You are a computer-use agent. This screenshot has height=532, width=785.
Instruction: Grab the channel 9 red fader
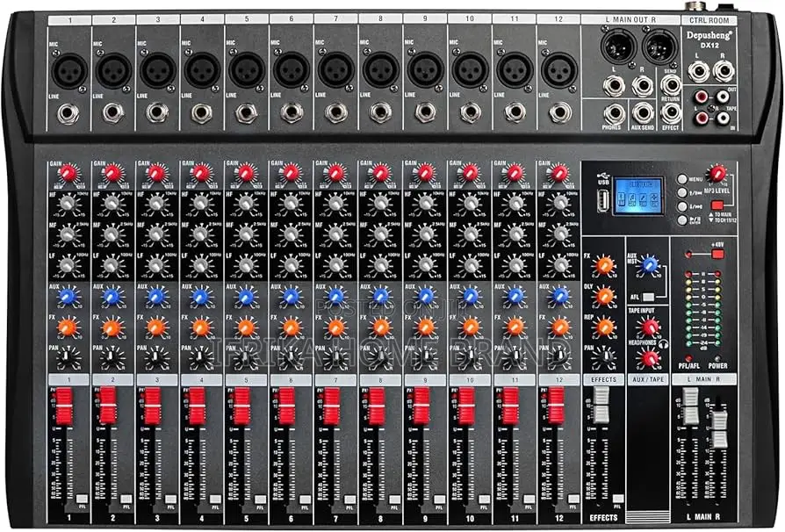point(421,406)
